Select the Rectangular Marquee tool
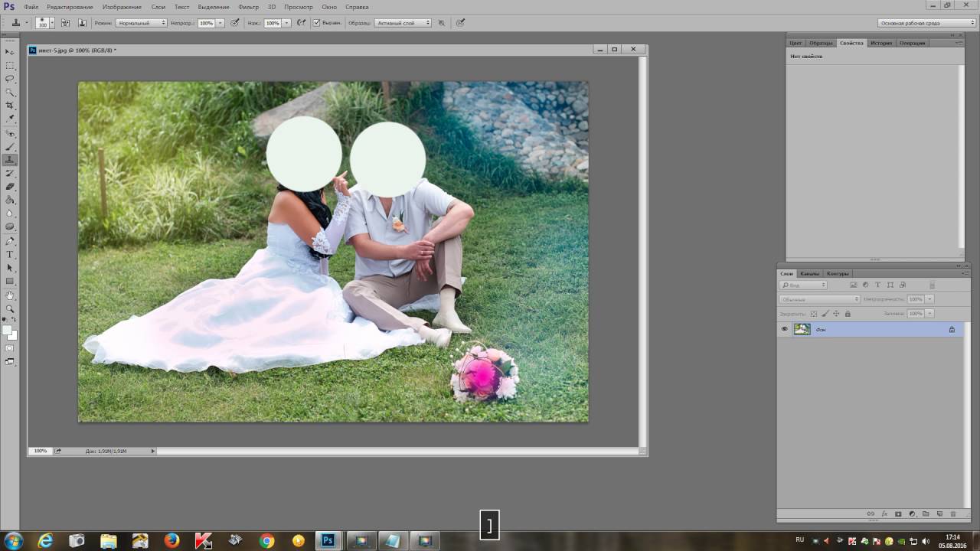Image resolution: width=980 pixels, height=551 pixels. pyautogui.click(x=10, y=66)
